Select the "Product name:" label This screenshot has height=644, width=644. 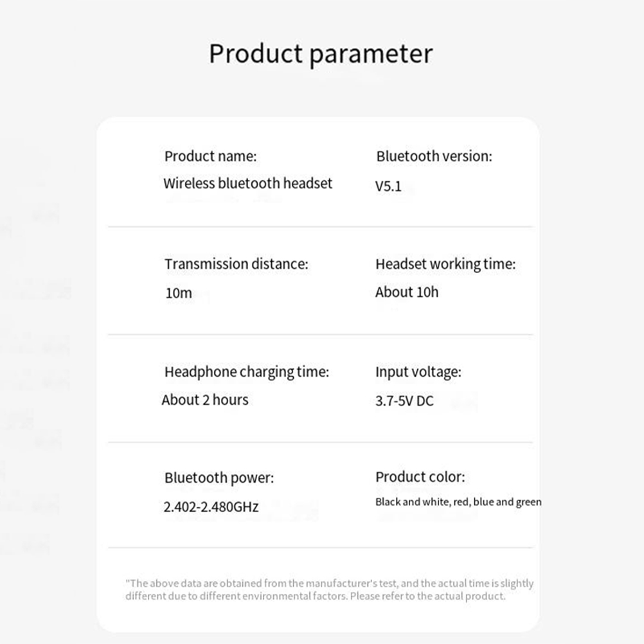click(210, 156)
